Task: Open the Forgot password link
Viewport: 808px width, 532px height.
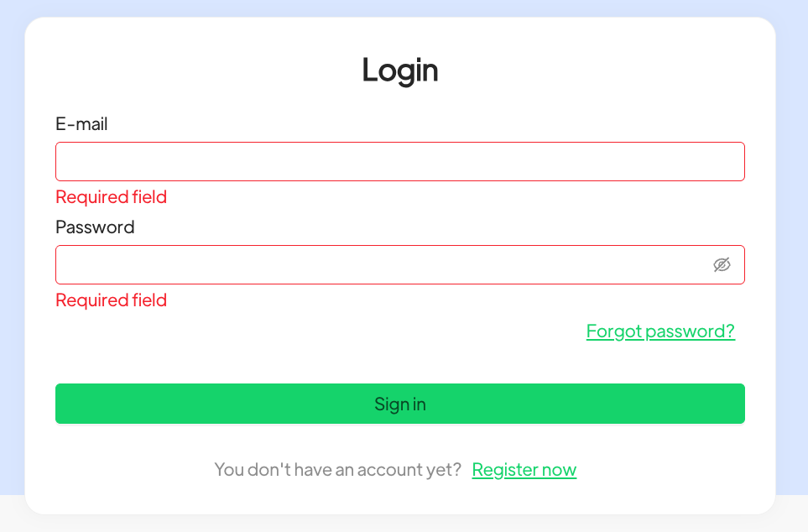Action: 660,331
